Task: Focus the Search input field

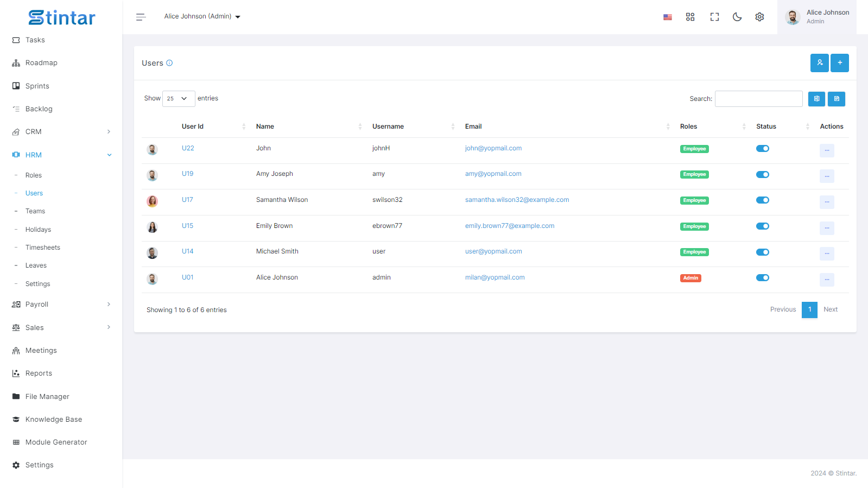Action: pos(759,99)
